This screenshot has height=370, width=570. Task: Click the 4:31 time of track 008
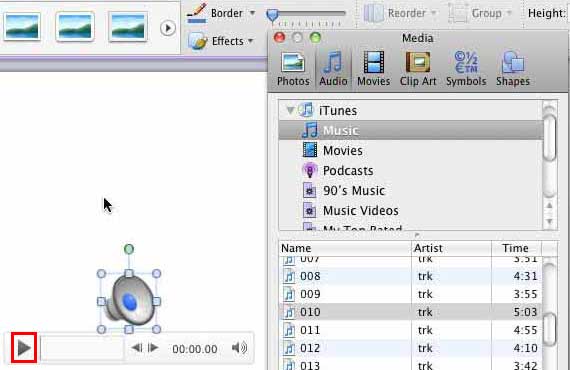click(525, 276)
